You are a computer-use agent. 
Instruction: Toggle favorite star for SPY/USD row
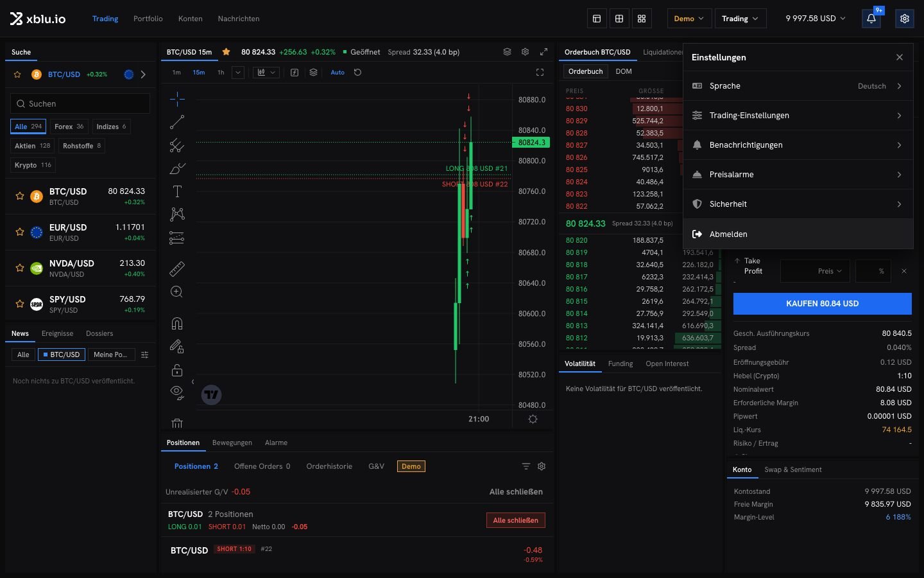tap(20, 304)
